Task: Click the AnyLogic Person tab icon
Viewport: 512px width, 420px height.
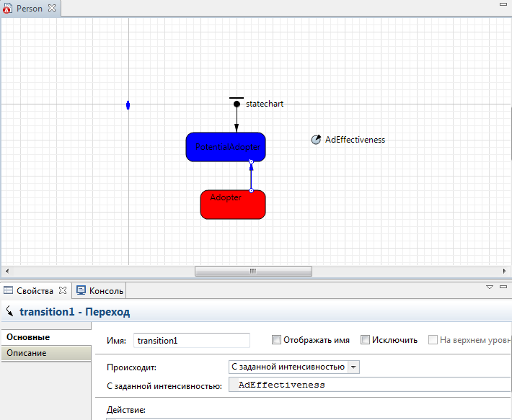Action: [7, 9]
